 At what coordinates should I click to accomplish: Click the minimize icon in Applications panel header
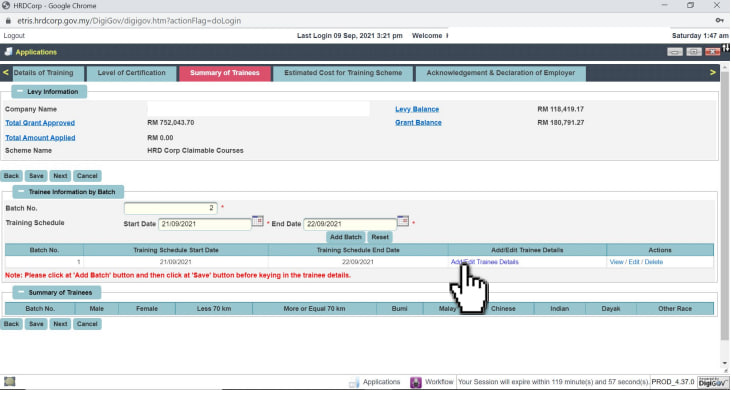point(675,52)
